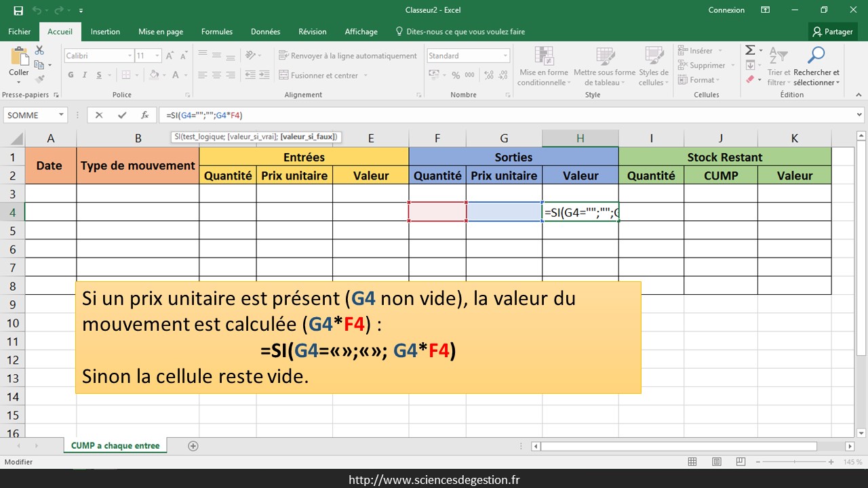
Task: Click Fusionner et centrer button
Action: point(323,75)
